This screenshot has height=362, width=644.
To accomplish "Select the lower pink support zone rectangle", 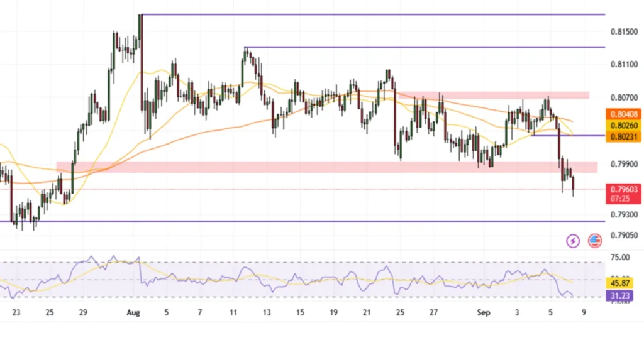I will coord(314,167).
